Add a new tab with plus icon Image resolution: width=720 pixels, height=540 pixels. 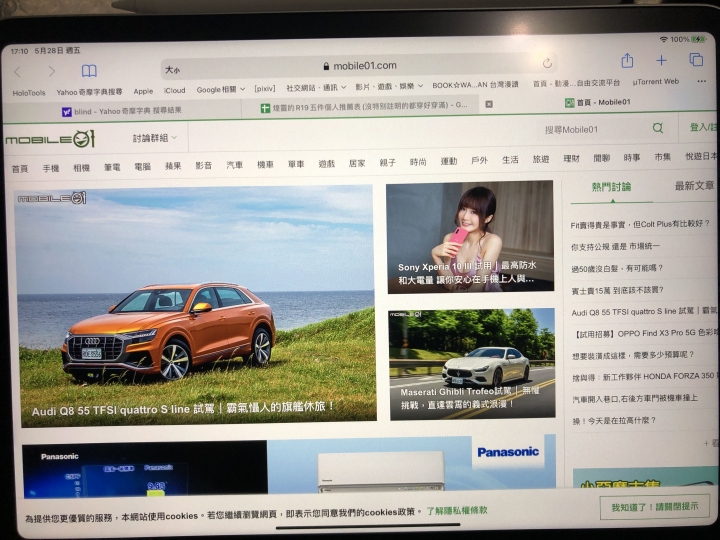661,60
